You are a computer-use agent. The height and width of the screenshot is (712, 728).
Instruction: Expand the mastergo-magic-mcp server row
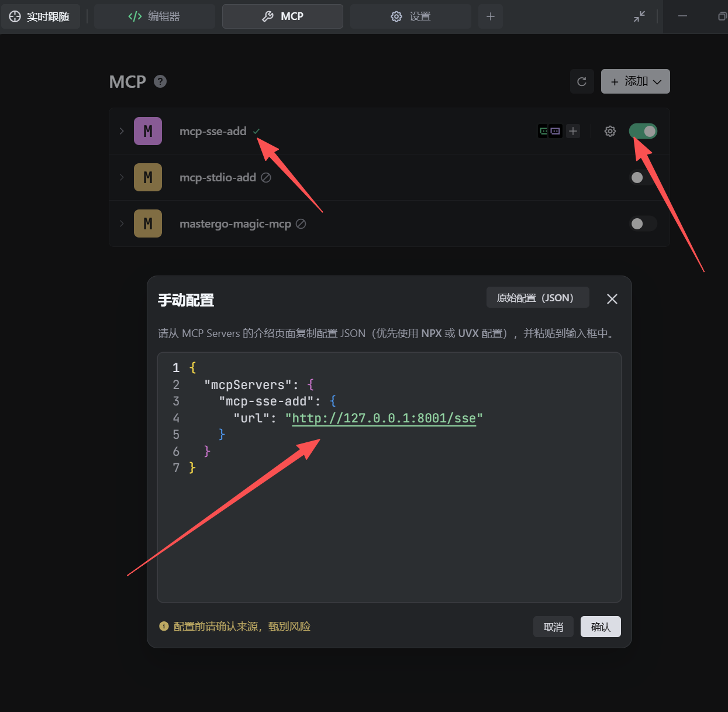pyautogui.click(x=122, y=223)
